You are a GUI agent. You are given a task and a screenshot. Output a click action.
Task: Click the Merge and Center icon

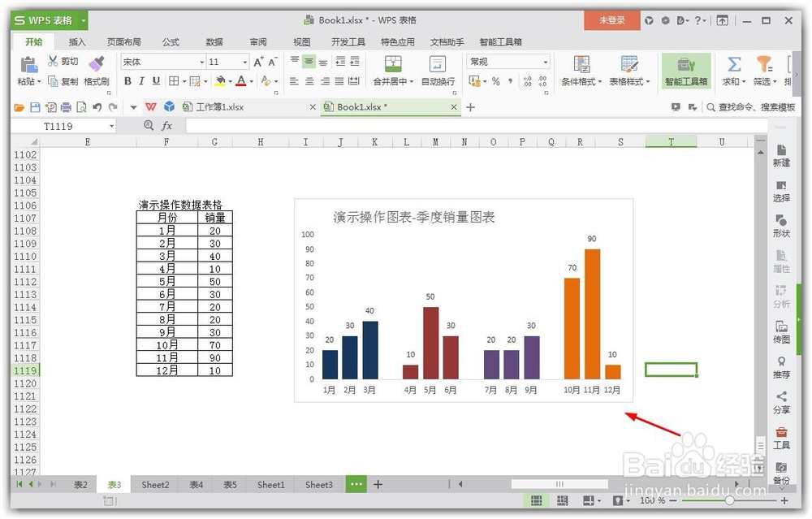[393, 64]
